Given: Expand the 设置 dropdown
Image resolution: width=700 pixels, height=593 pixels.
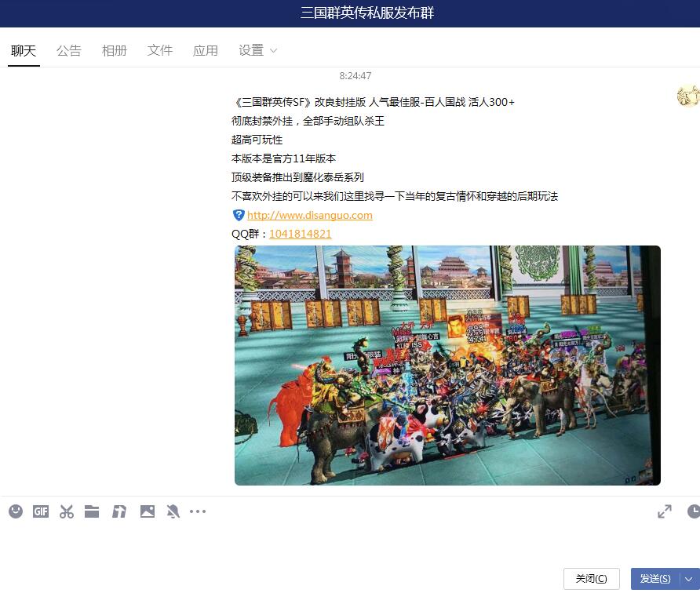Looking at the screenshot, I should click(x=258, y=50).
